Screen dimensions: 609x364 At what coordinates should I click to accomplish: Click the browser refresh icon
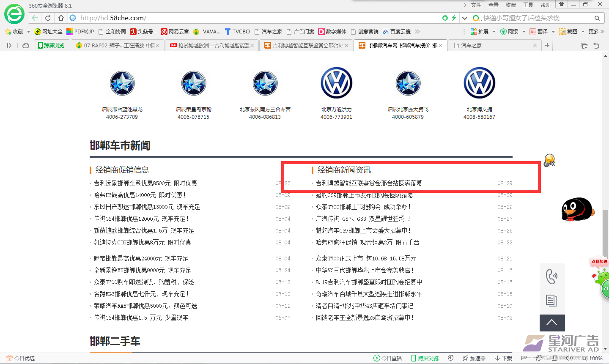click(x=48, y=18)
